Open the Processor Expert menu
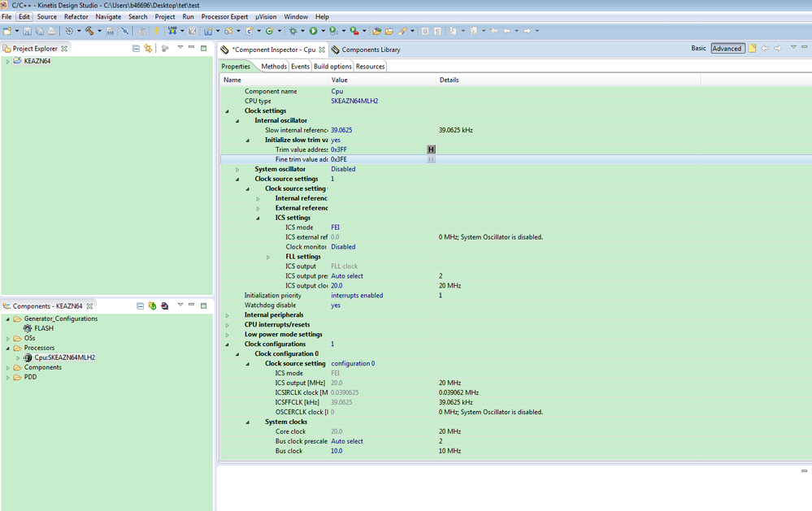812x511 pixels. click(224, 16)
